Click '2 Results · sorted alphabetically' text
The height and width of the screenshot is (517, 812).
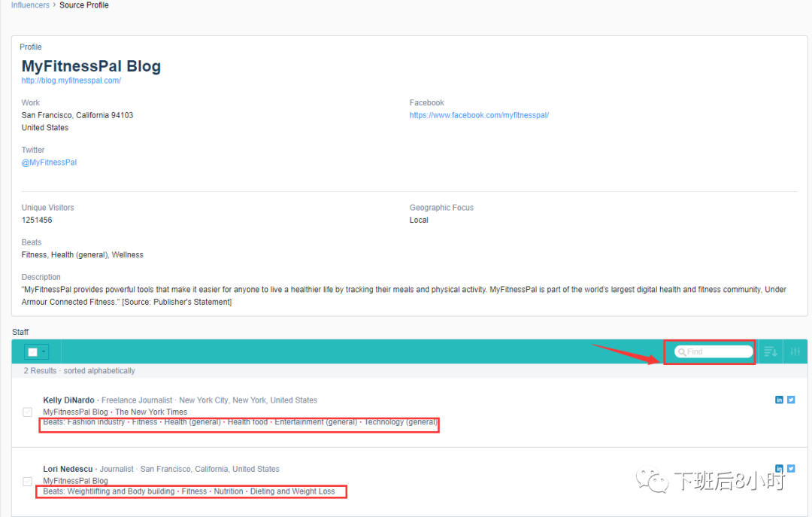tap(79, 371)
